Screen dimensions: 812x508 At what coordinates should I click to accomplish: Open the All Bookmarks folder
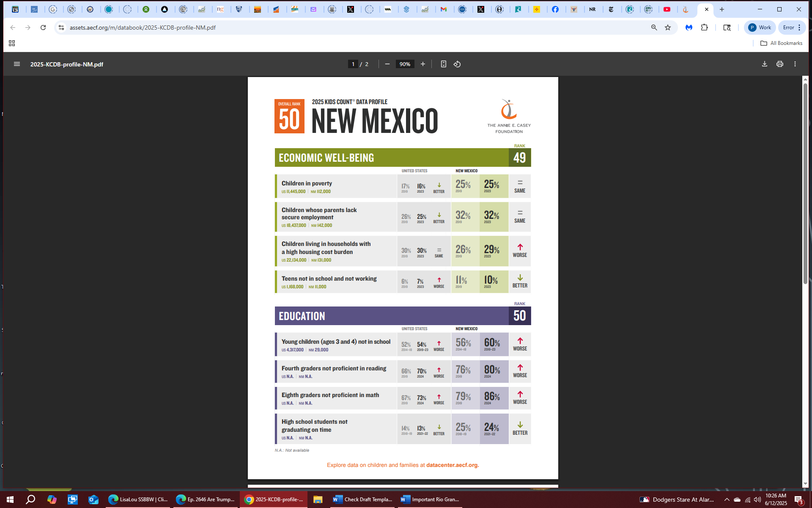[x=781, y=43]
